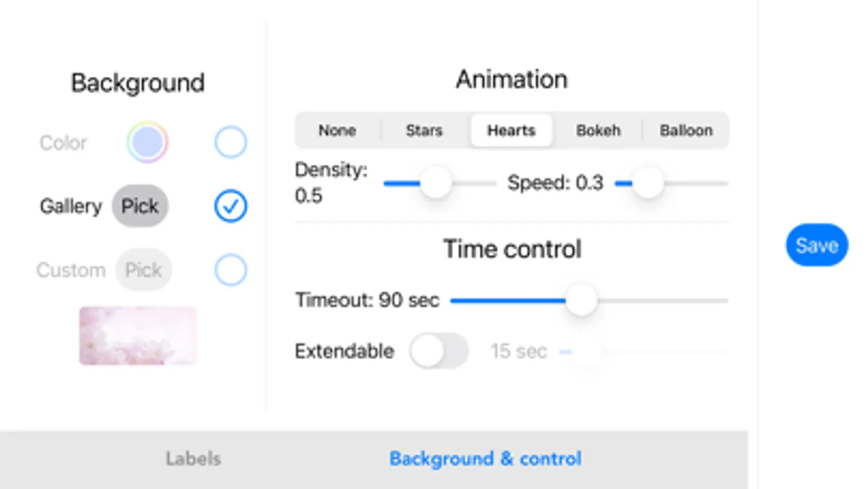The height and width of the screenshot is (489, 868).
Task: Click the blue Save button
Action: pos(816,245)
